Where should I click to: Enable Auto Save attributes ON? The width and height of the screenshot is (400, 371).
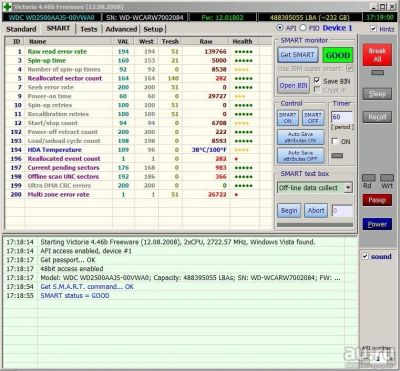pyautogui.click(x=300, y=137)
